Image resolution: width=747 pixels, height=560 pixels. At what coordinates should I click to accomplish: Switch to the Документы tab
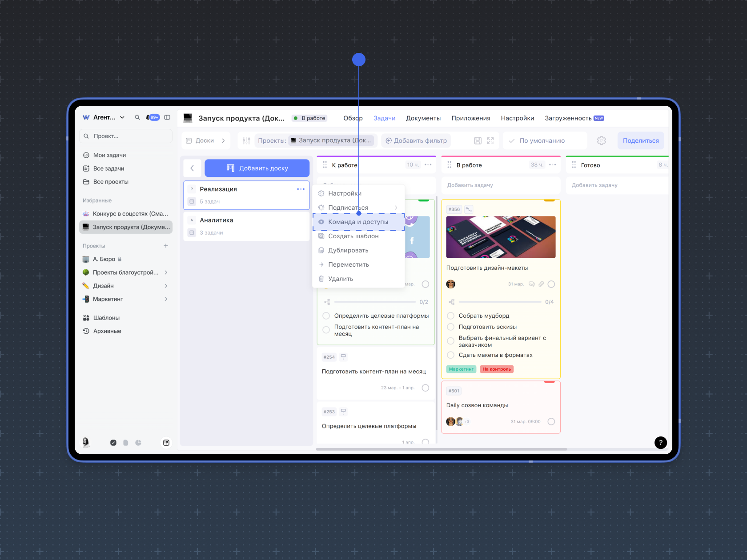(x=423, y=118)
